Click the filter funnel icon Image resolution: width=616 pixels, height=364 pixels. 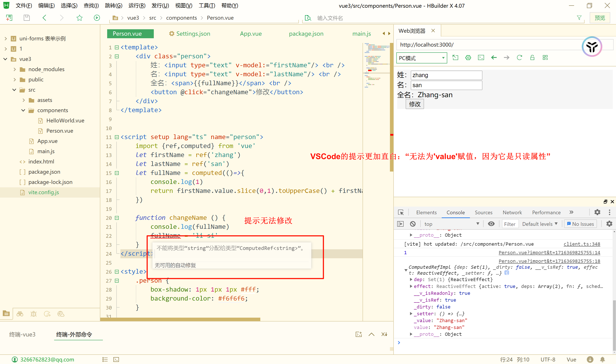(579, 18)
